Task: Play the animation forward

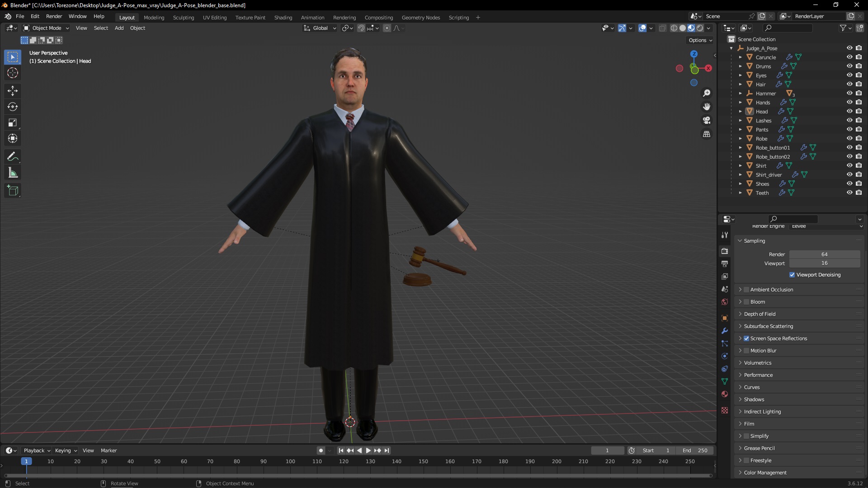Action: (368, 450)
